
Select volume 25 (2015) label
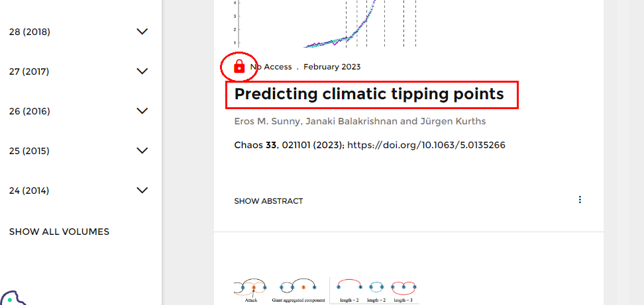pos(29,152)
